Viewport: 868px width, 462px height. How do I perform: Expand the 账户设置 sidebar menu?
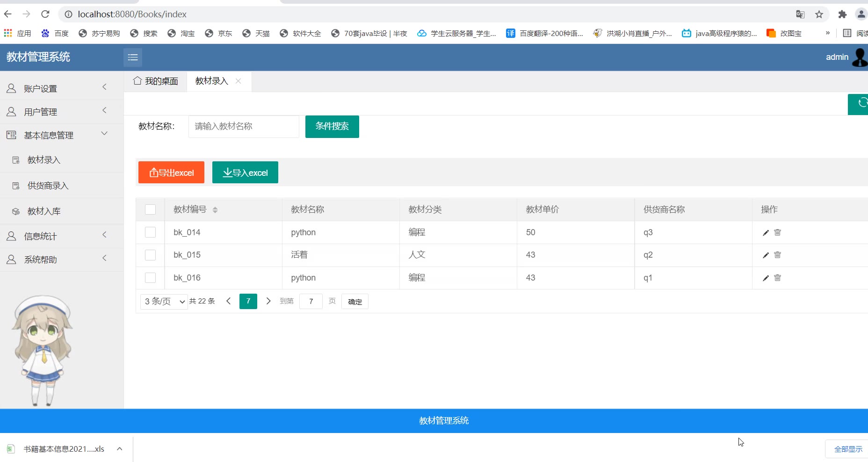[x=62, y=88]
